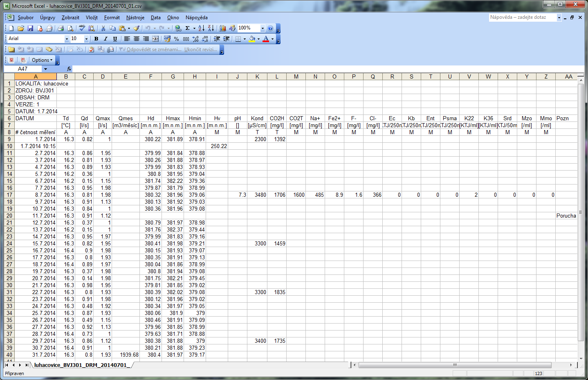
Task: Open the font size dropdown
Action: click(86, 39)
